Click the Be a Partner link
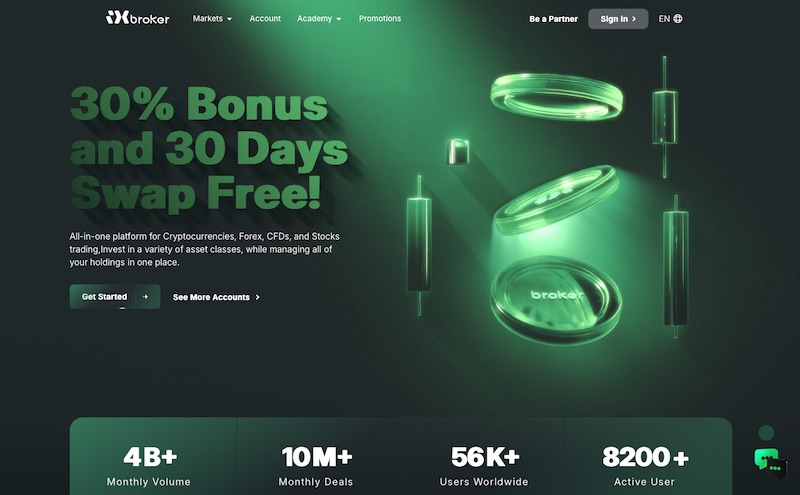This screenshot has height=495, width=800. click(554, 19)
